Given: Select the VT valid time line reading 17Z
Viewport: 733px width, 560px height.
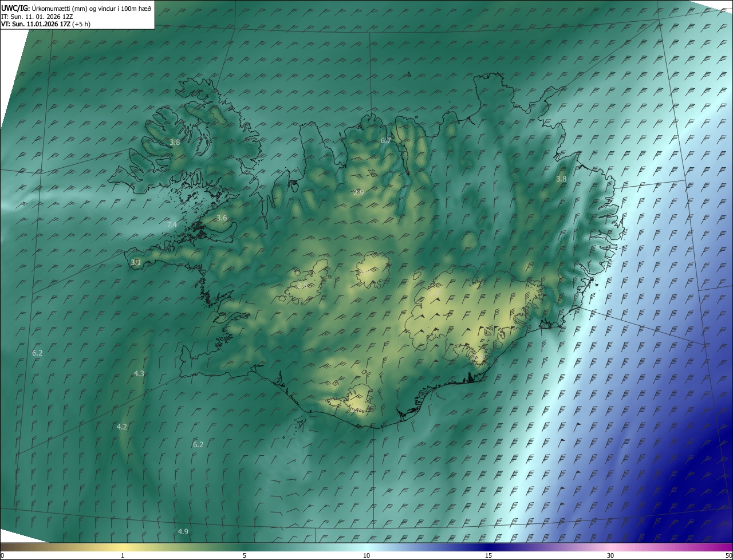Looking at the screenshot, I should [46, 24].
